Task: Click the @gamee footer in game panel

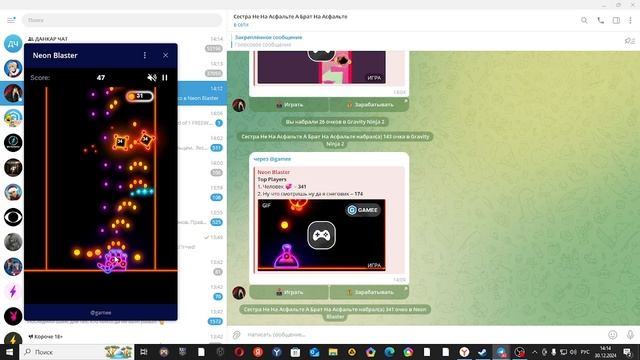Action: click(100, 312)
